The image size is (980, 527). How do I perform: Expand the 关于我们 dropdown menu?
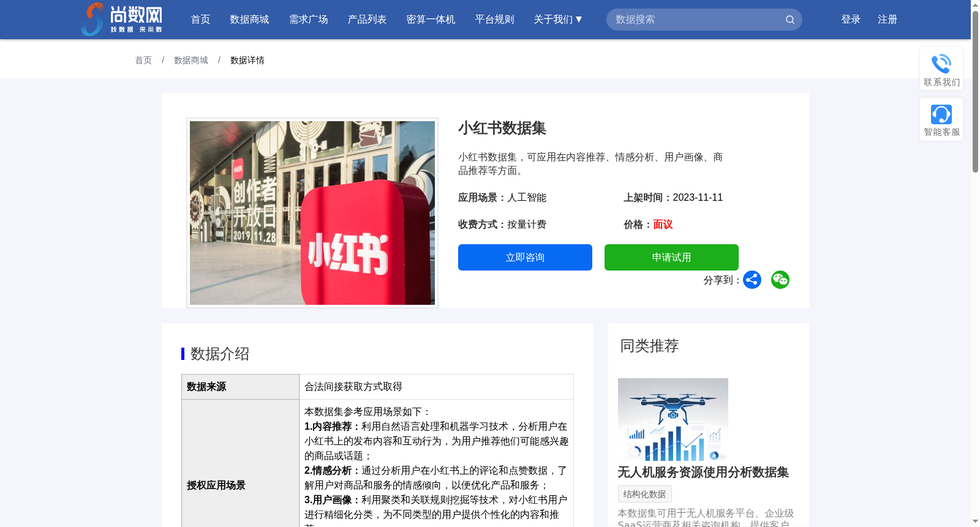pyautogui.click(x=558, y=20)
